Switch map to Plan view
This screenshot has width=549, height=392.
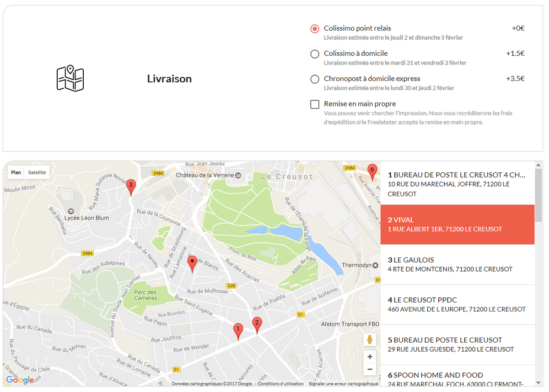(16, 172)
